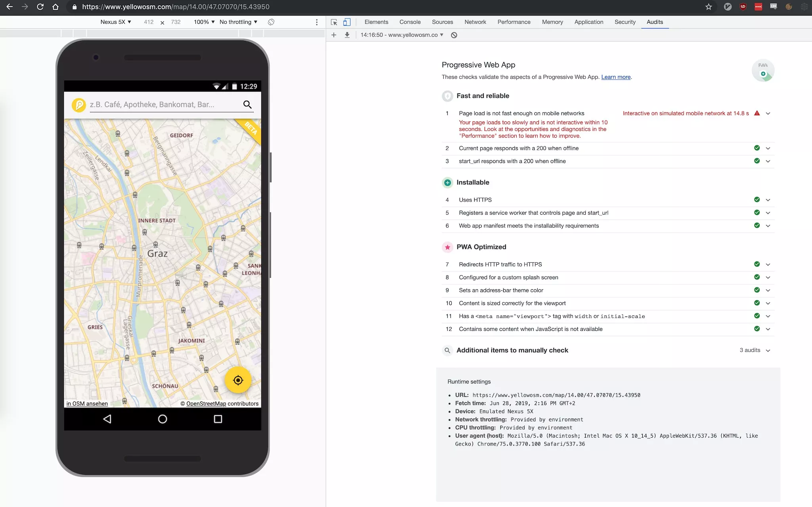
Task: Click the clear all audits icon
Action: point(454,35)
